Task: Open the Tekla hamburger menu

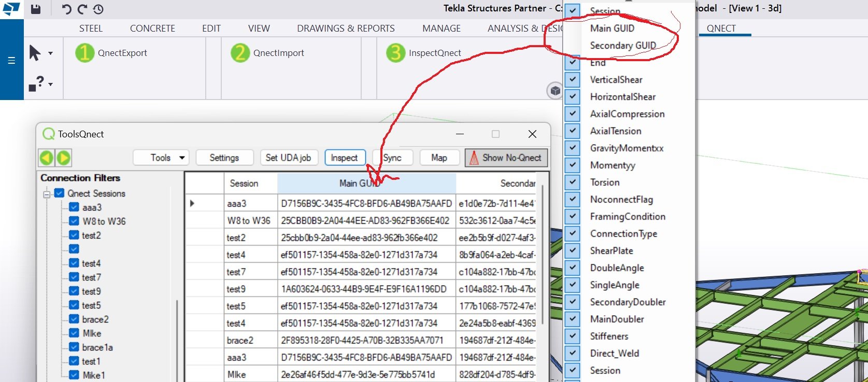Action: tap(11, 61)
